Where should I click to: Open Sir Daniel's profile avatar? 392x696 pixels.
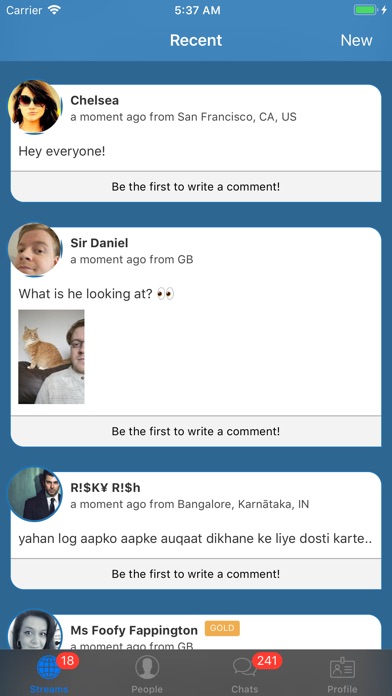coord(34,249)
